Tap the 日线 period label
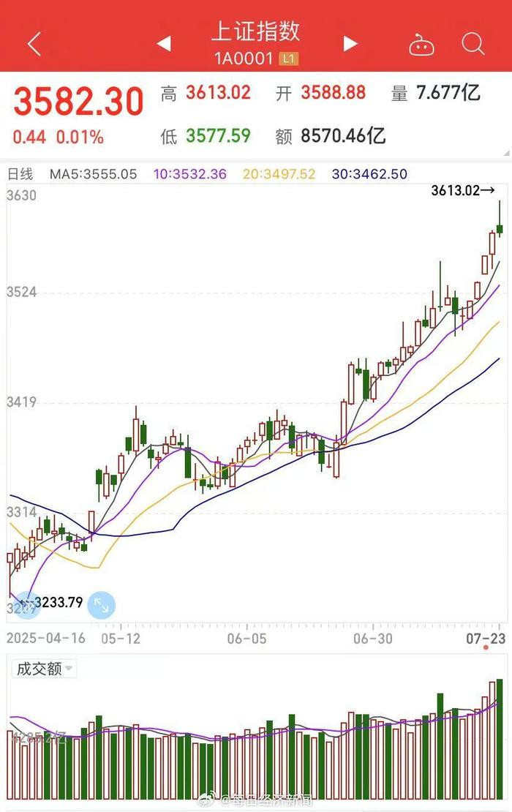The image size is (512, 812). pos(20,174)
